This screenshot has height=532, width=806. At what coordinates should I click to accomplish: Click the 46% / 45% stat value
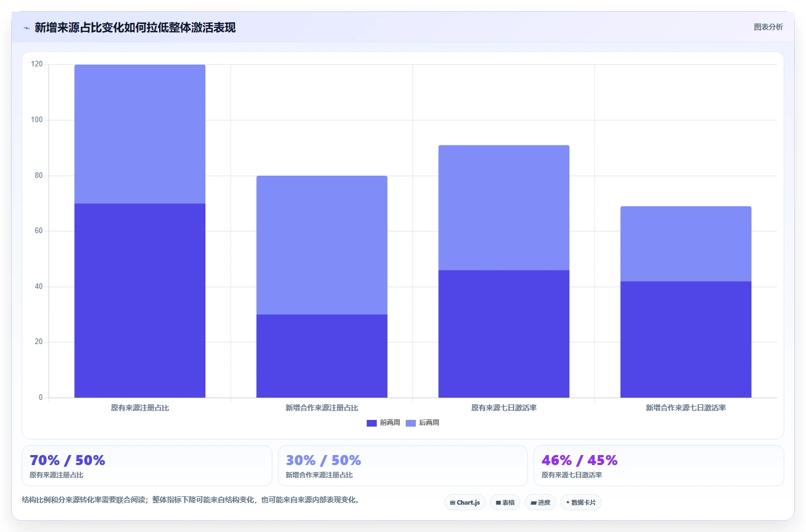pyautogui.click(x=579, y=461)
